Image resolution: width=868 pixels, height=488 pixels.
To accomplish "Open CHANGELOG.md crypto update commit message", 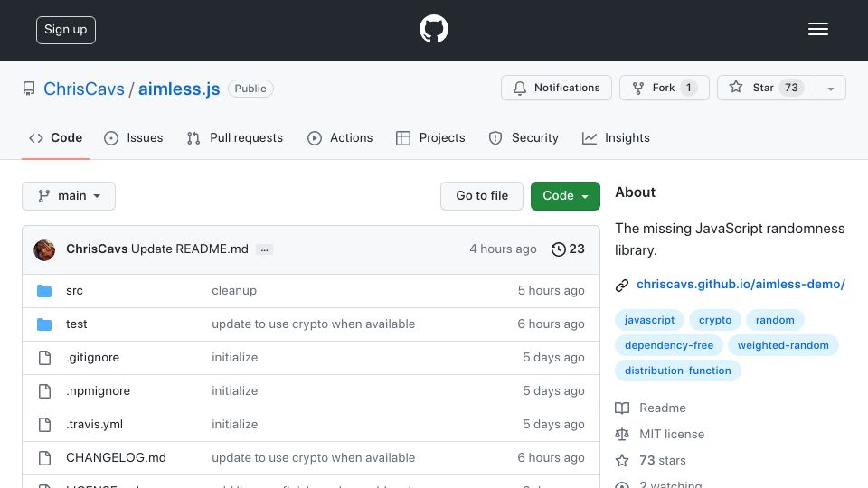I will 314,457.
